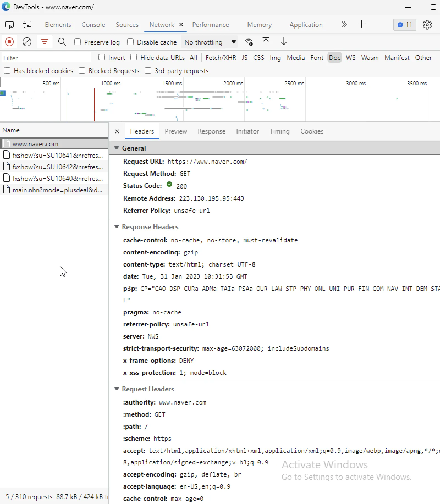Image resolution: width=440 pixels, height=504 pixels.
Task: Click the main.nhn request file icon
Action: pyautogui.click(x=7, y=189)
